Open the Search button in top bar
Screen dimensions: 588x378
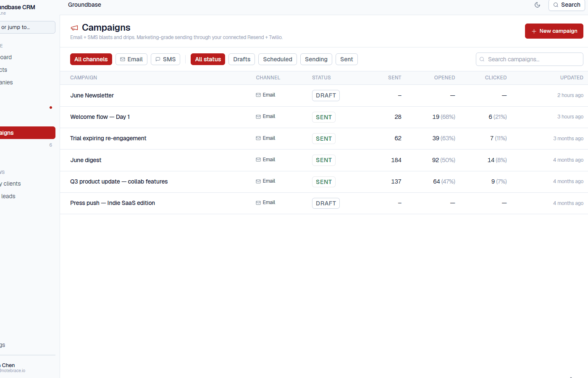tap(567, 5)
